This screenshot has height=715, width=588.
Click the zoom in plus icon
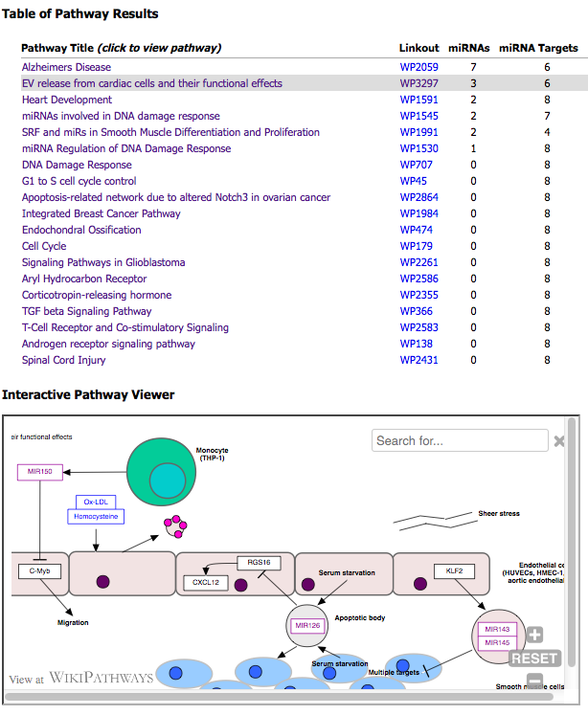click(x=534, y=635)
